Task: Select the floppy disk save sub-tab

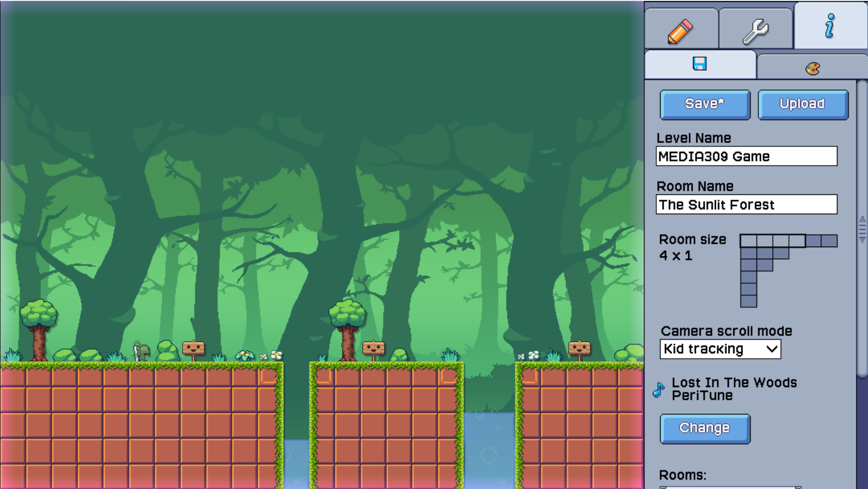Action: tap(700, 64)
